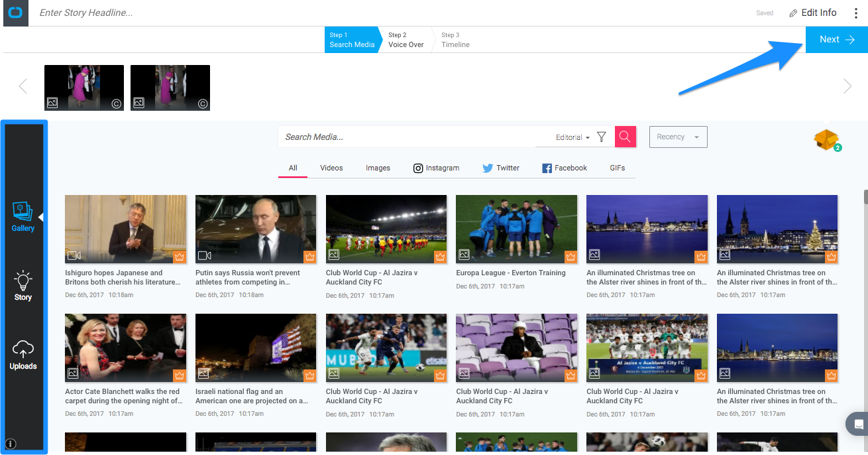Open the Gallery sidebar section
This screenshot has width=868, height=455.
pos(23,217)
